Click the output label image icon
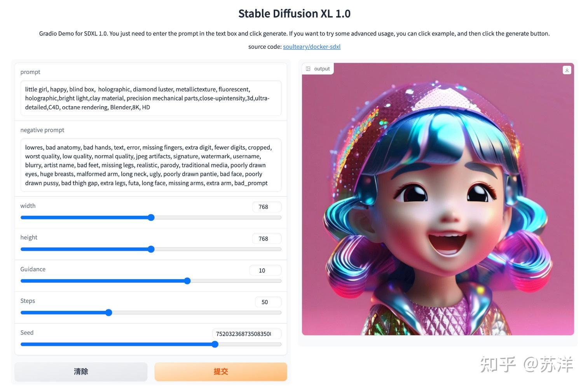Screen dimensions: 588x389 308,69
